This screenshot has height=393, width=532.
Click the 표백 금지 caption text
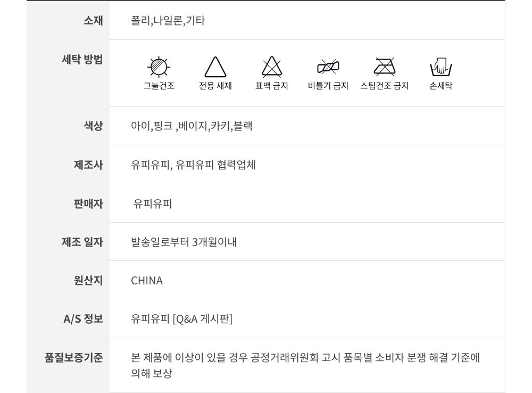[272, 86]
